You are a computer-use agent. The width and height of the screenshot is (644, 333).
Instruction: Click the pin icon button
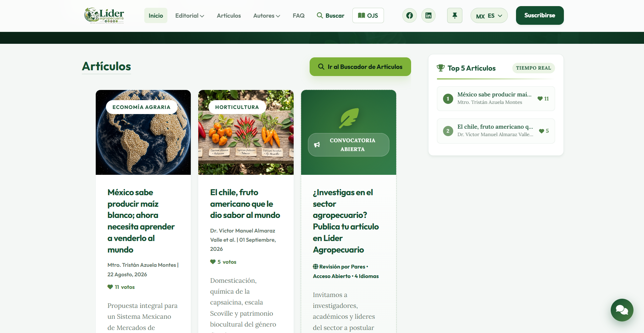click(455, 16)
